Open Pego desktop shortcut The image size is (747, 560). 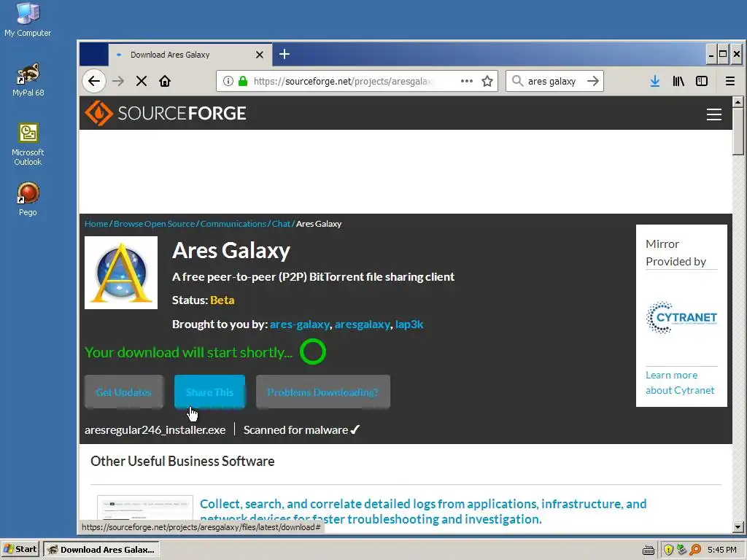[x=28, y=199]
